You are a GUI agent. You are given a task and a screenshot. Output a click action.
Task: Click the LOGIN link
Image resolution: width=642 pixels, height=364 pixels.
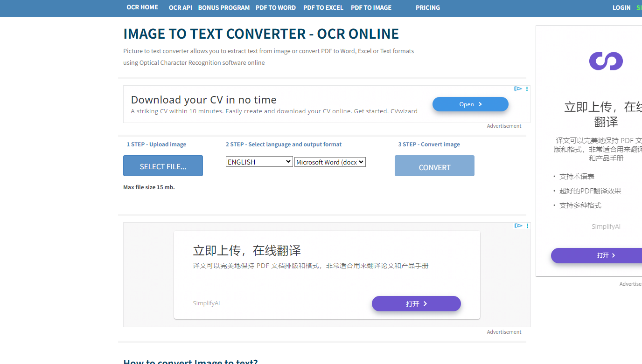pyautogui.click(x=621, y=8)
